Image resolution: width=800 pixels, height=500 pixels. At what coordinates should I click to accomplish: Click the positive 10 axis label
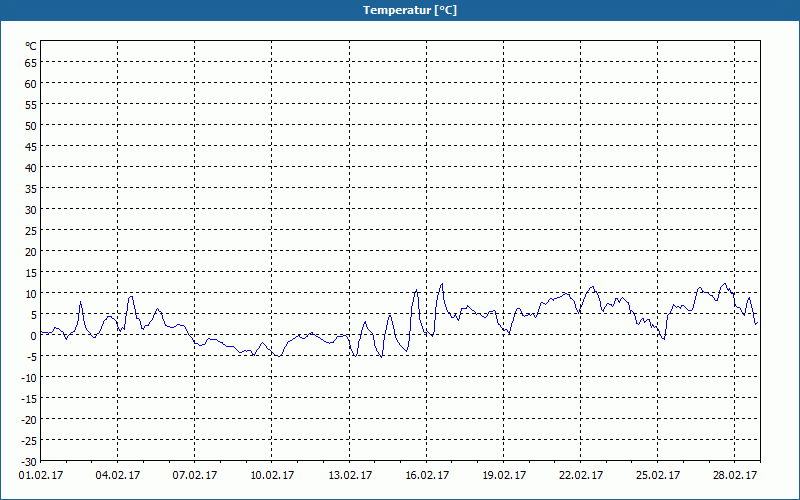31,294
